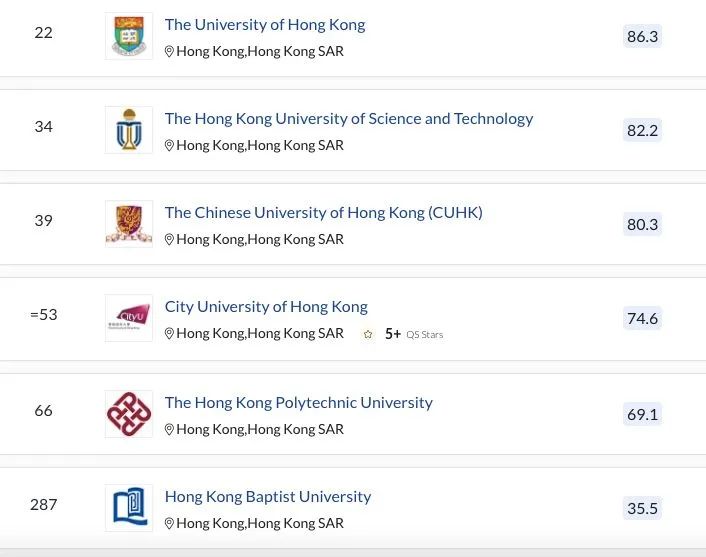Click the CUHK crest logo
The image size is (706, 557).
pyautogui.click(x=129, y=224)
